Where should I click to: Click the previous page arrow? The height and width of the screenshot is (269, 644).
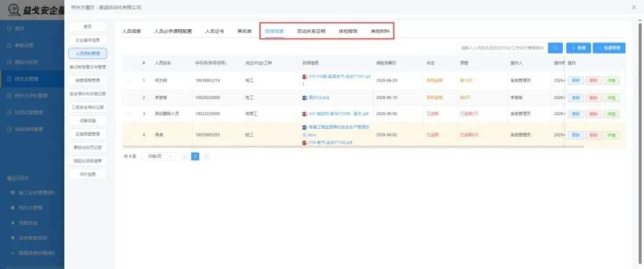[x=185, y=156]
